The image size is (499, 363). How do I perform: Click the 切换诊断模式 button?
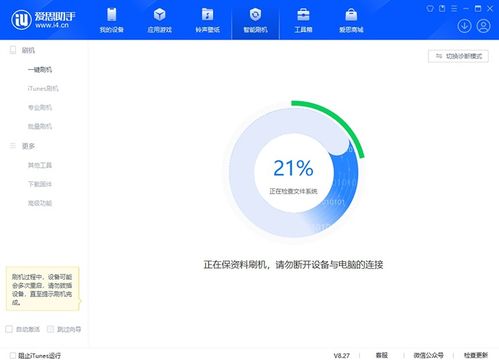point(458,56)
